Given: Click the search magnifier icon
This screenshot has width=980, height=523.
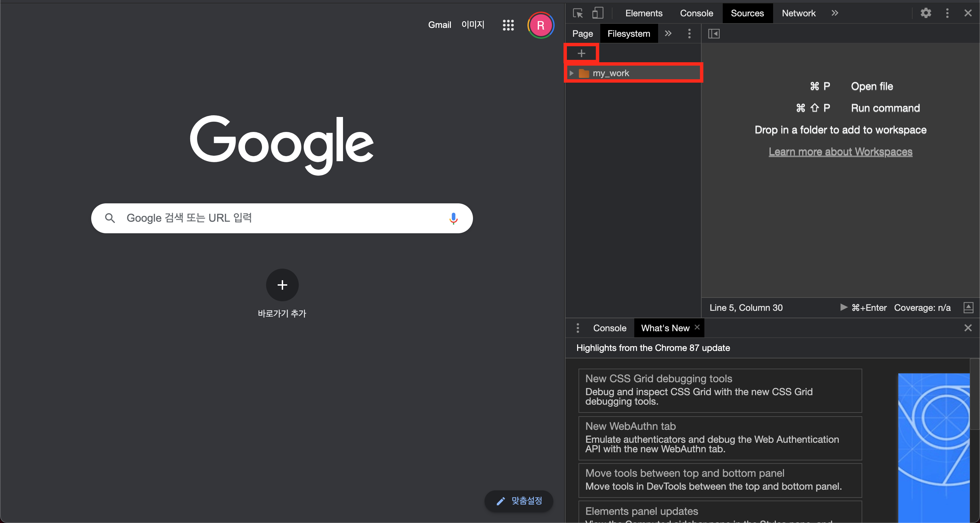Looking at the screenshot, I should 110,218.
